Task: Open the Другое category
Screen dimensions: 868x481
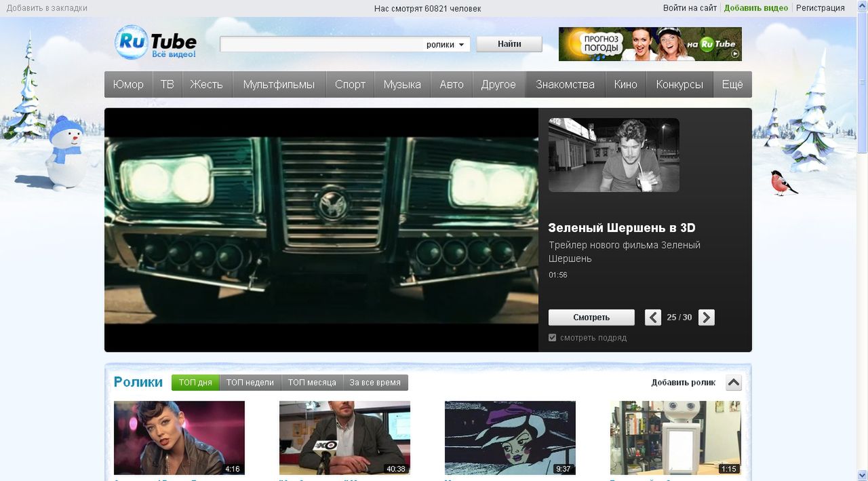Action: (x=498, y=85)
